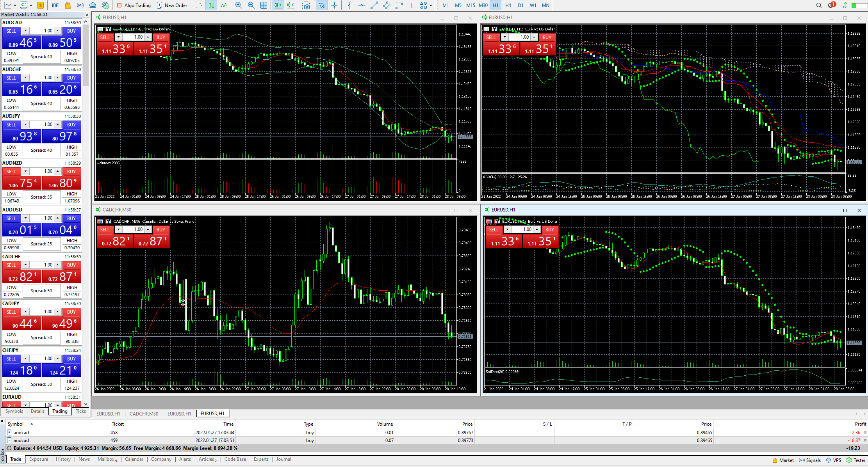Draw an equidistant channel object
Screen dimensions: 868x467
(x=387, y=5)
